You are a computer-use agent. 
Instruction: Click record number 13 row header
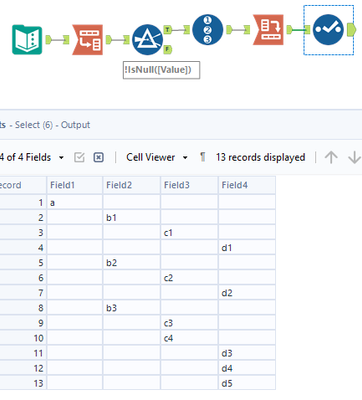(x=23, y=383)
